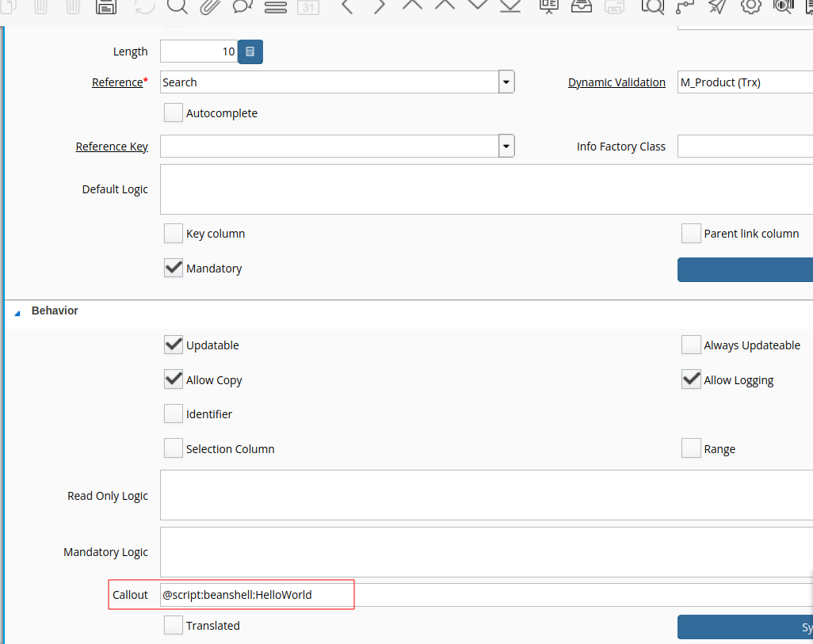
Task: Click the calendar 31 history records icon
Action: click(x=308, y=6)
